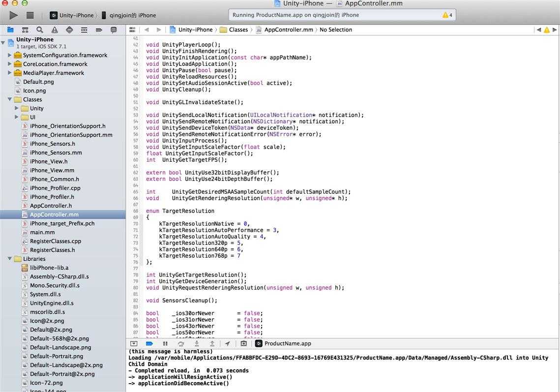
Task: Click No Selection in the jump bar
Action: pos(336,30)
